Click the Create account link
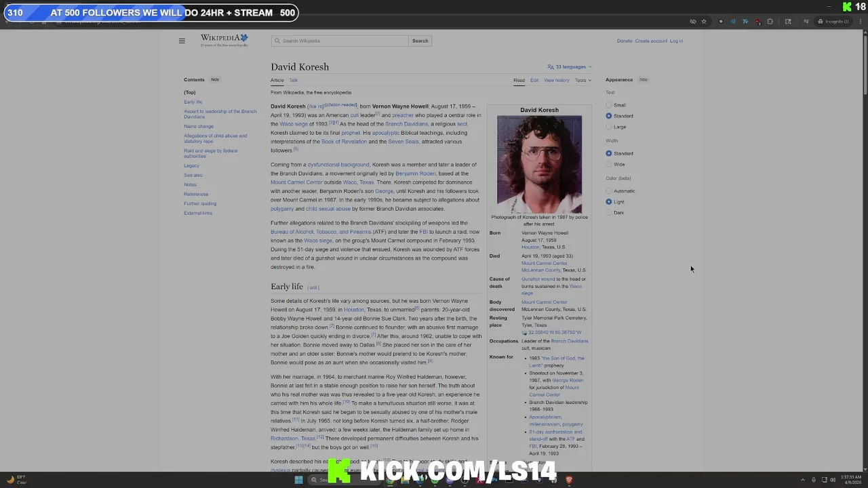Image resolution: width=868 pixels, height=488 pixels. point(651,41)
